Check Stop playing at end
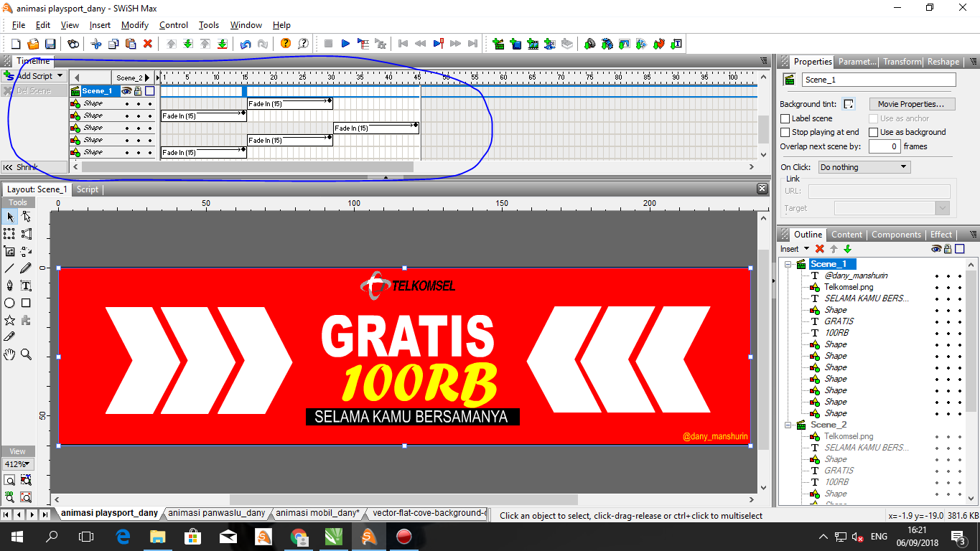The height and width of the screenshot is (551, 980). click(785, 132)
